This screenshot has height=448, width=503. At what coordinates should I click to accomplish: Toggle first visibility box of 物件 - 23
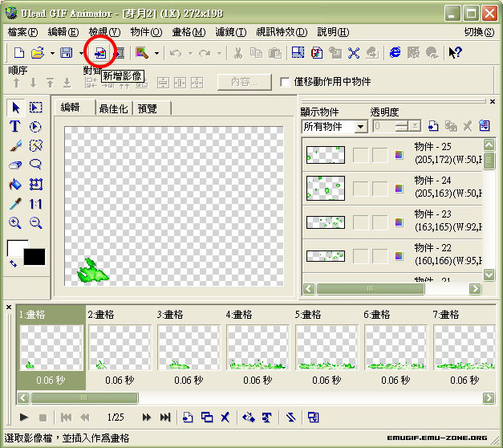361,222
